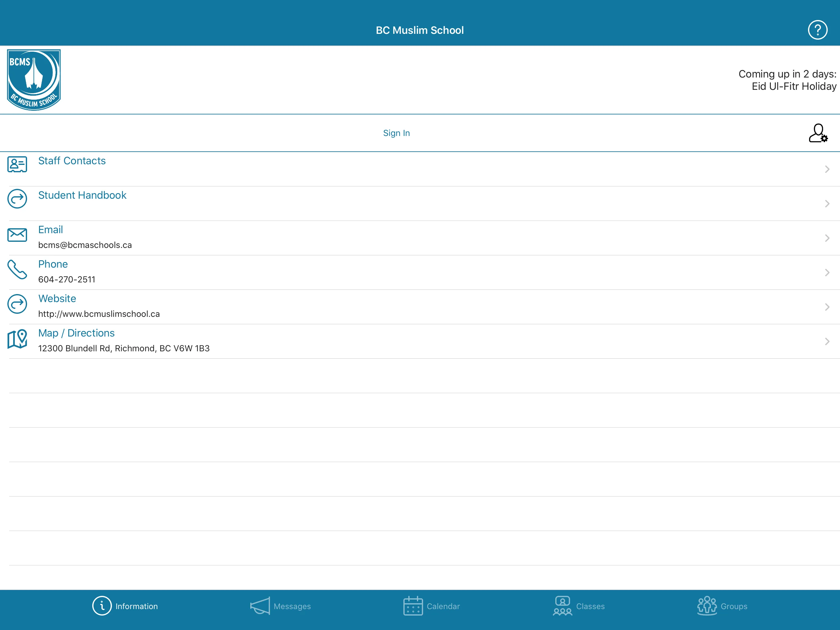Toggle the Email contact row
This screenshot has height=630, width=840.
pos(420,237)
